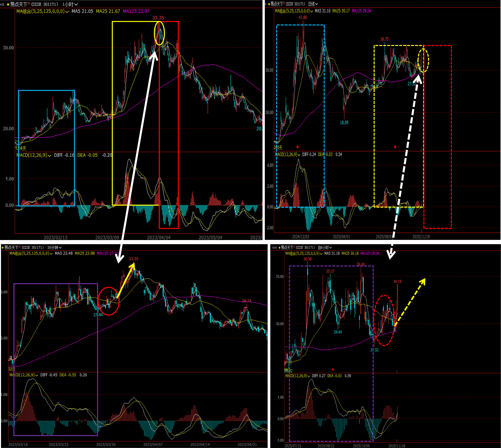Click the link icon in the 1小时 chart header
The width and height of the screenshot is (501, 448).
pyautogui.click(x=2, y=4)
